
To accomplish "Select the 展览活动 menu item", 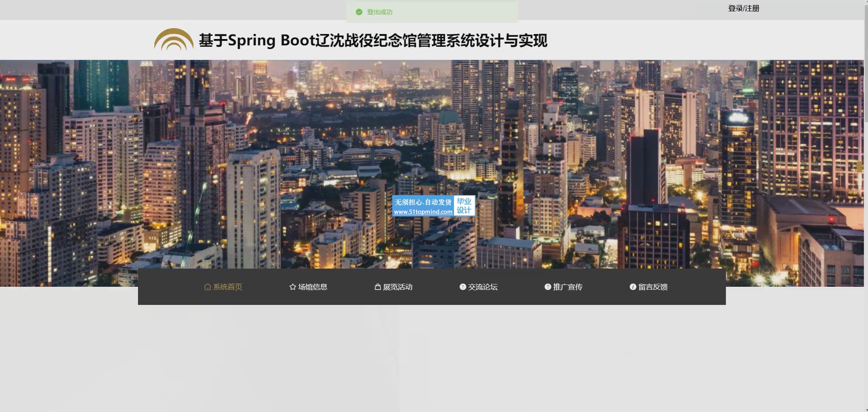I will click(x=394, y=287).
